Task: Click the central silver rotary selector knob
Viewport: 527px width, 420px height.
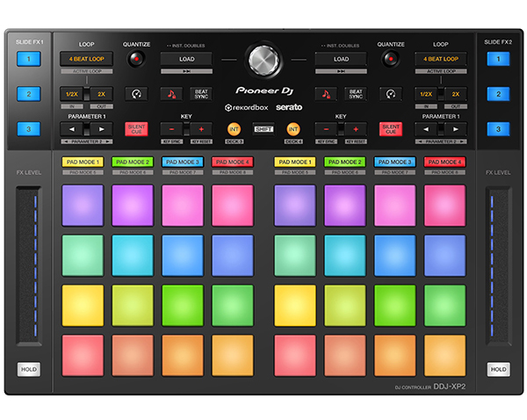Action: coord(263,60)
